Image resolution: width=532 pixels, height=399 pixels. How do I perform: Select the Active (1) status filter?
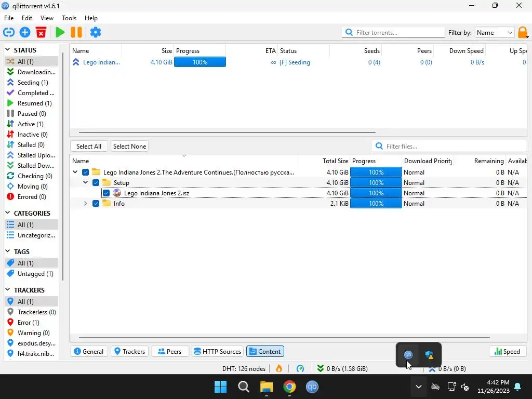coord(31,124)
